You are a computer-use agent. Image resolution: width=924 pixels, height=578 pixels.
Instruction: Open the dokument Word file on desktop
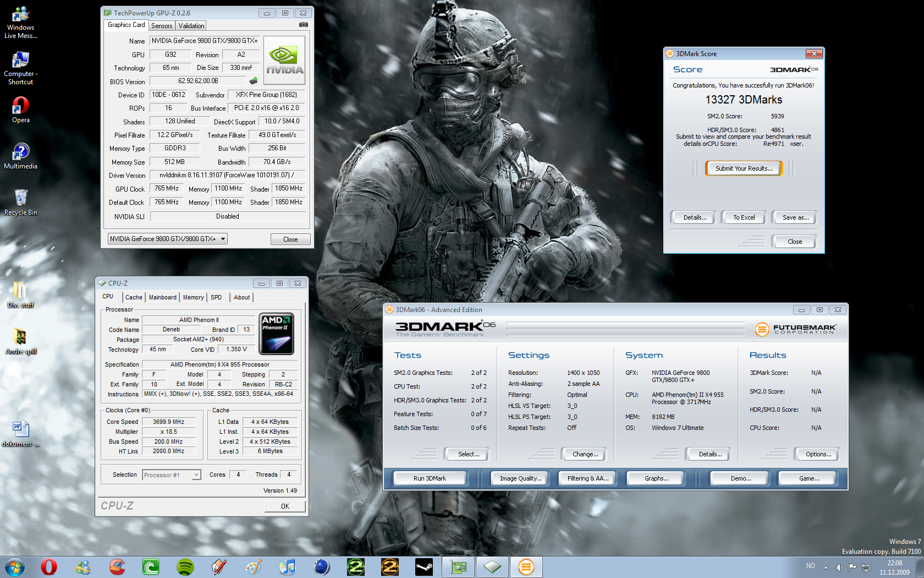[x=21, y=434]
